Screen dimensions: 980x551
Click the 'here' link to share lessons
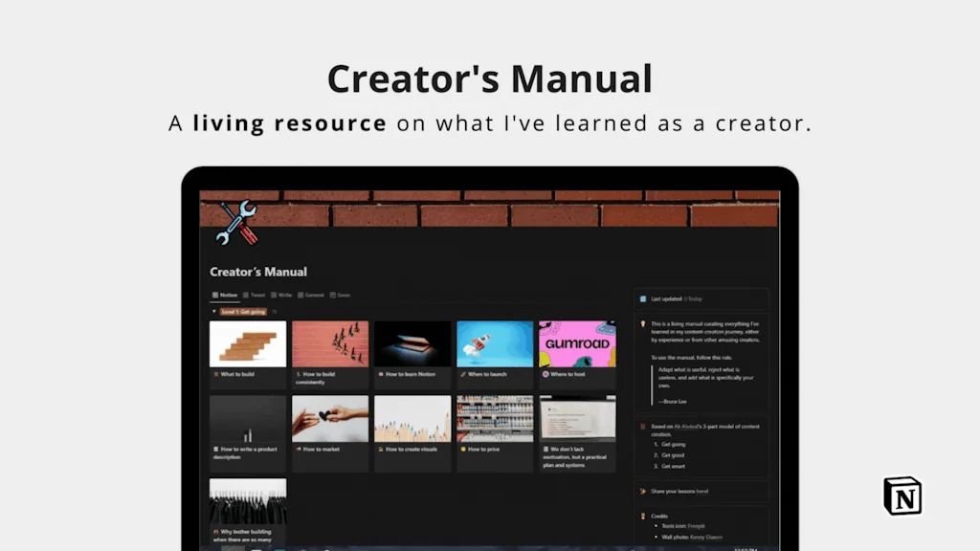(702, 491)
